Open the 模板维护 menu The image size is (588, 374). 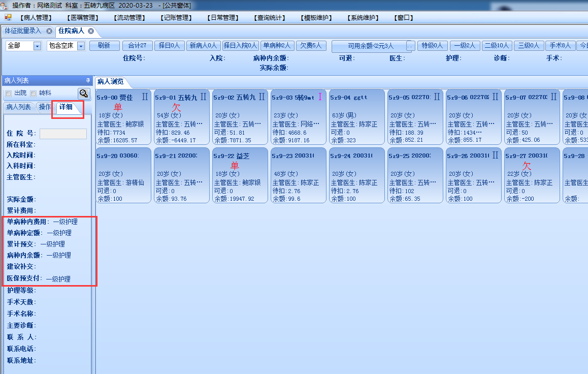(x=316, y=18)
